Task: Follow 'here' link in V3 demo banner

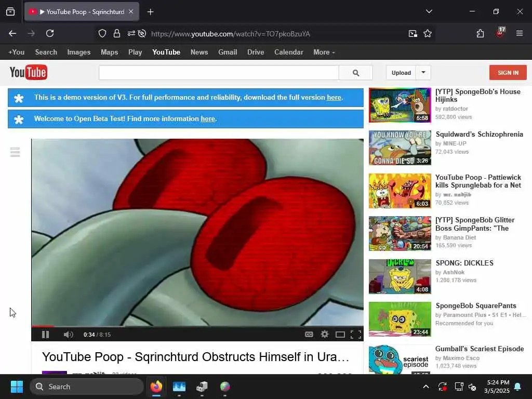Action: (334, 97)
